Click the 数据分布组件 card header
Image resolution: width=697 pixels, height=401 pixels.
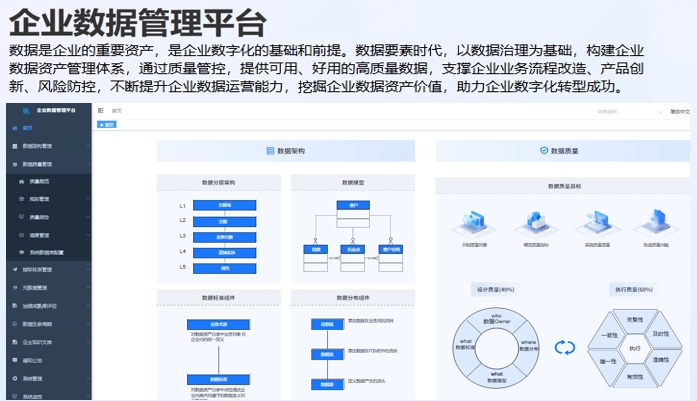click(353, 297)
